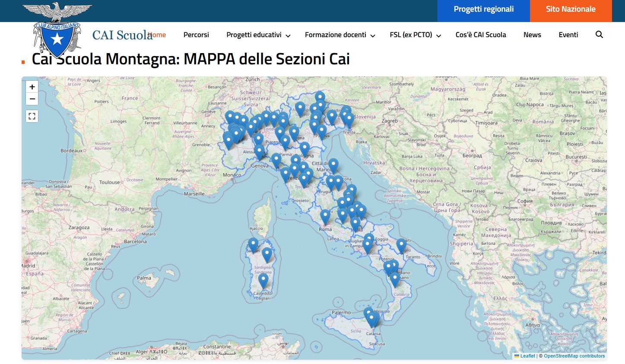Expand the Progetti educativi dropdown
The height and width of the screenshot is (364, 625).
pos(258,35)
